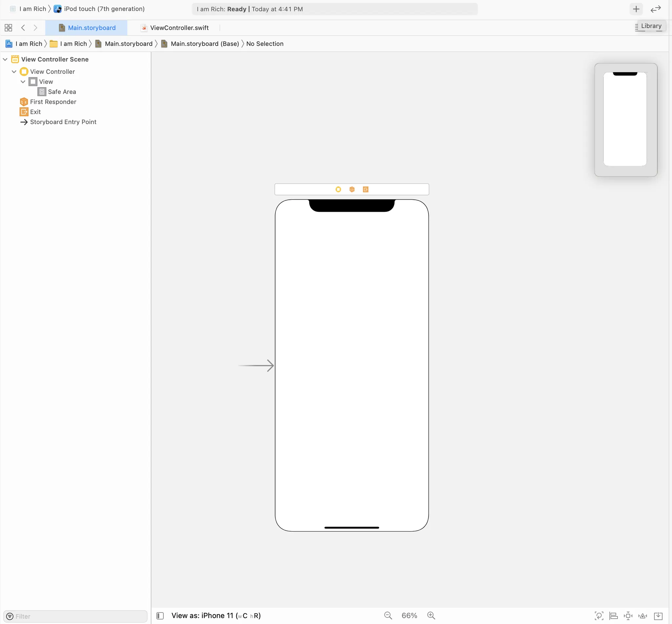Collapse the View row chevron
The image size is (672, 624).
[x=23, y=82]
